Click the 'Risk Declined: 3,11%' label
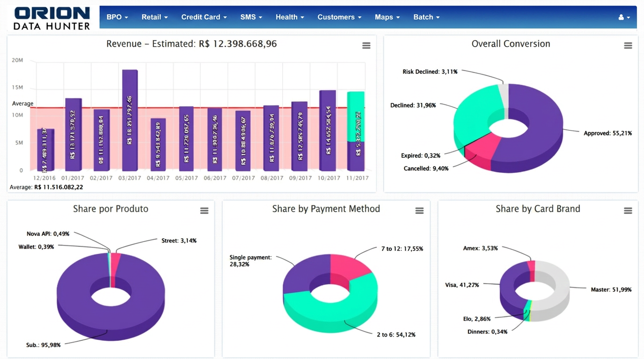The height and width of the screenshot is (359, 644). 430,72
